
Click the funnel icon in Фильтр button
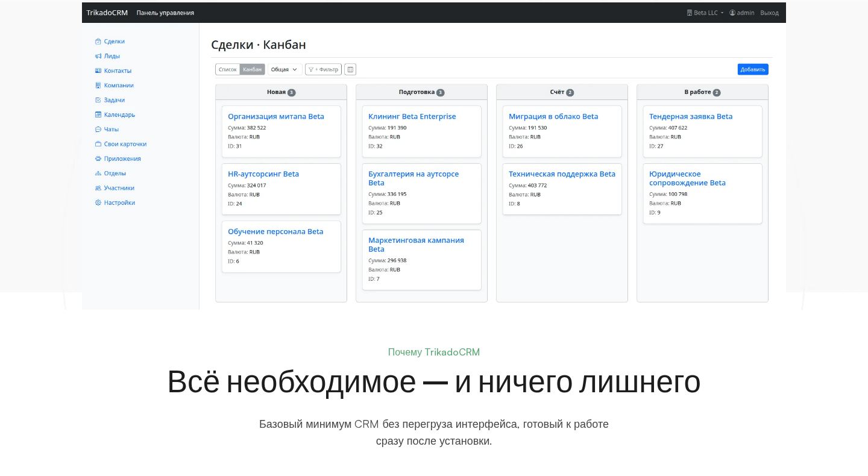[x=311, y=69]
